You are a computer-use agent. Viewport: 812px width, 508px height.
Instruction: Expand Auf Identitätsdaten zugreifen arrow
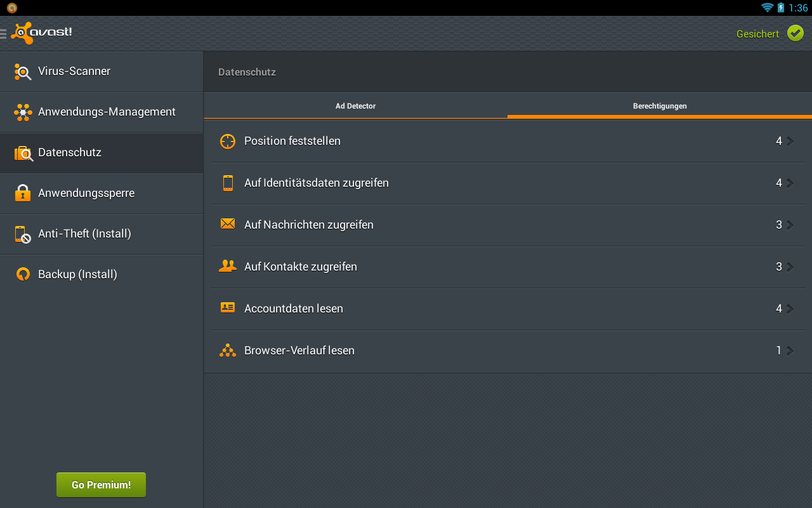click(790, 183)
